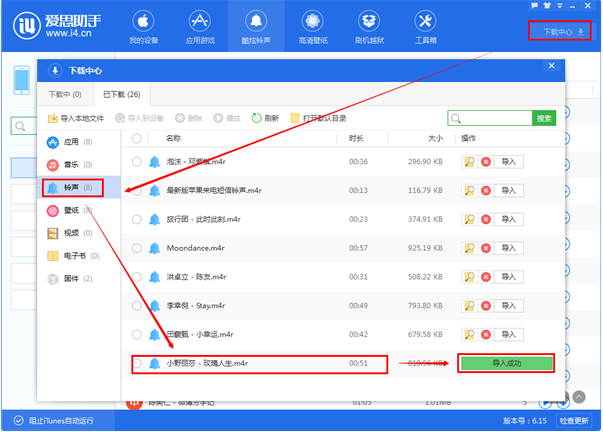Image resolution: width=603 pixels, height=432 pixels.
Task: Select 电子书 (E-books) category in sidebar
Action: [x=74, y=255]
